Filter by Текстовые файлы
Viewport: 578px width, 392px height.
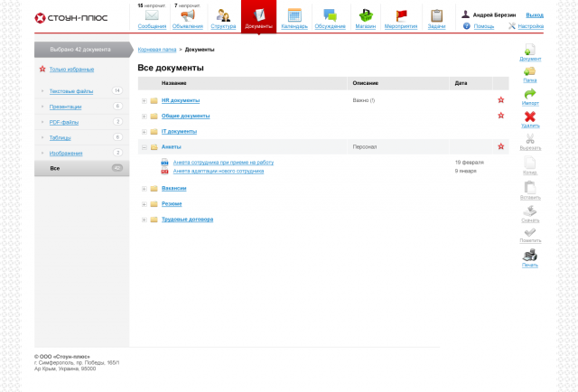[71, 91]
